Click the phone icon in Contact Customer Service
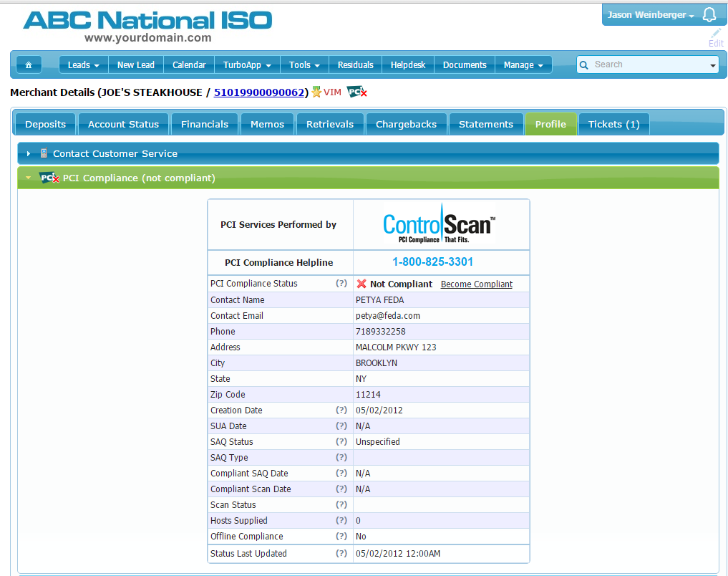The width and height of the screenshot is (728, 576). coord(44,153)
